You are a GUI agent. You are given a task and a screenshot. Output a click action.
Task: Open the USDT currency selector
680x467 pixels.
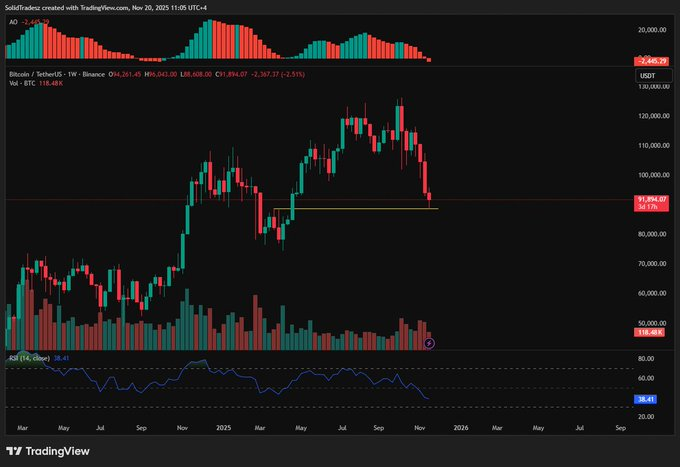point(654,76)
